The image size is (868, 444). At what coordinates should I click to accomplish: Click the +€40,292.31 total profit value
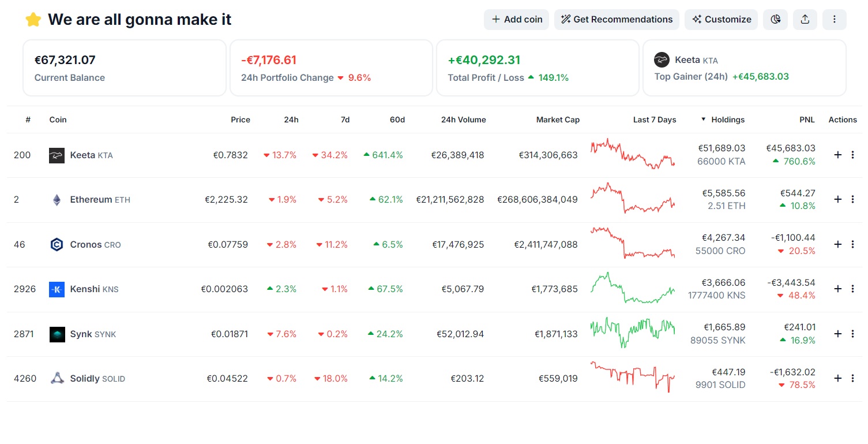click(484, 60)
